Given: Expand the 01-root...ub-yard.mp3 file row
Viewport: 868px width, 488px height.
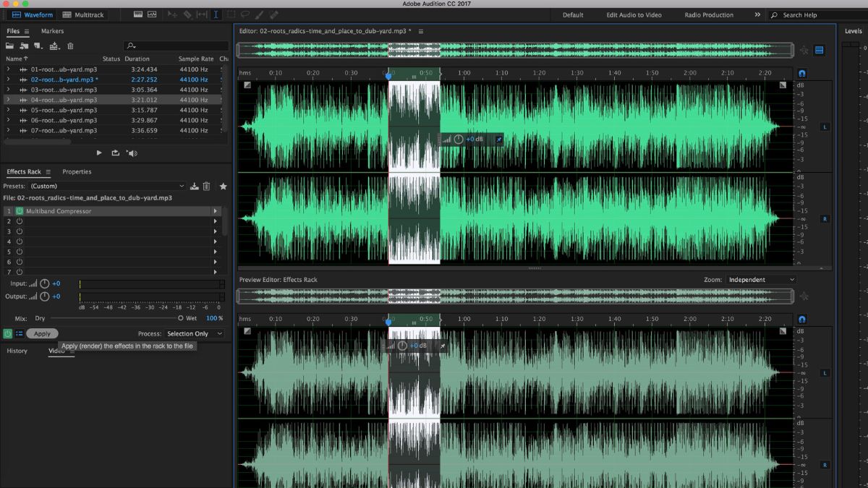Looking at the screenshot, I should (x=8, y=69).
